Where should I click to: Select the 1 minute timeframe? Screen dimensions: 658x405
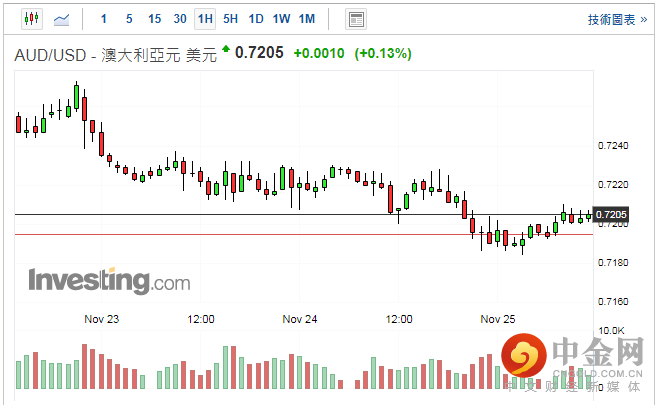(x=104, y=19)
